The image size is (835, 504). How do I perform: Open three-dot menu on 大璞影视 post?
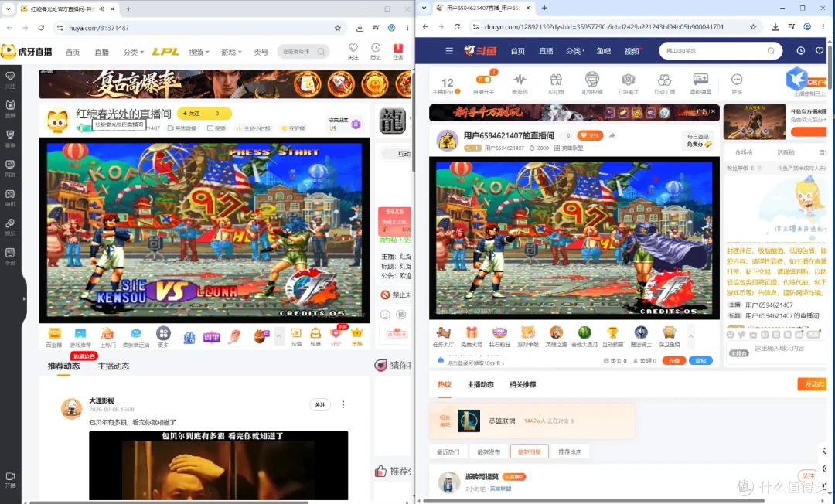tap(343, 404)
